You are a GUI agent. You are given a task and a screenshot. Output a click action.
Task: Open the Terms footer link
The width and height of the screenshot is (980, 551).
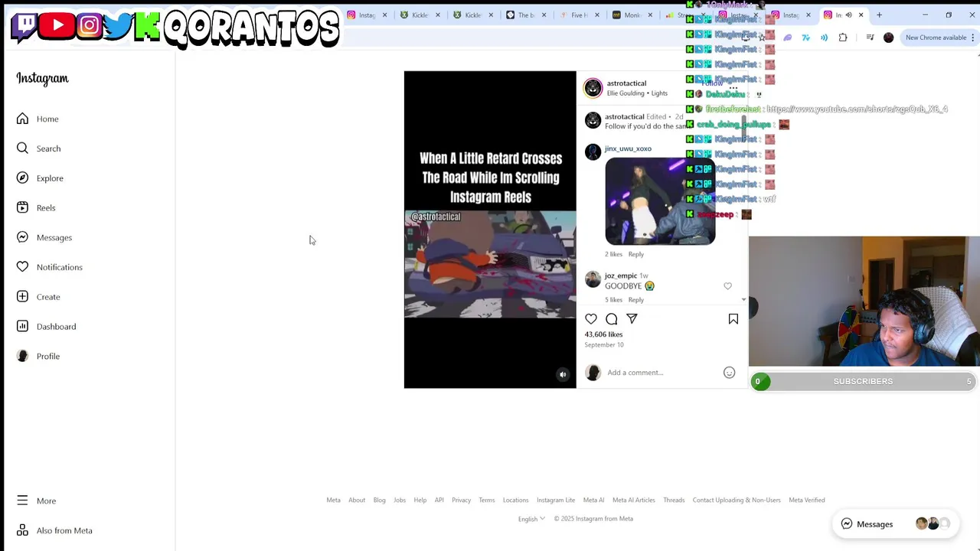(487, 500)
